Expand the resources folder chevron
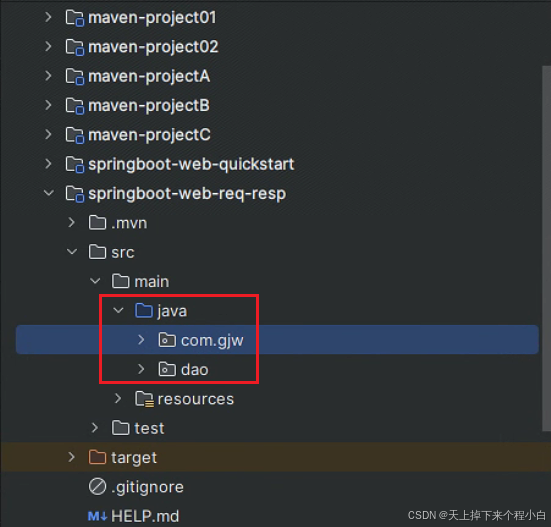Viewport: 551px width, 527px height. click(118, 398)
